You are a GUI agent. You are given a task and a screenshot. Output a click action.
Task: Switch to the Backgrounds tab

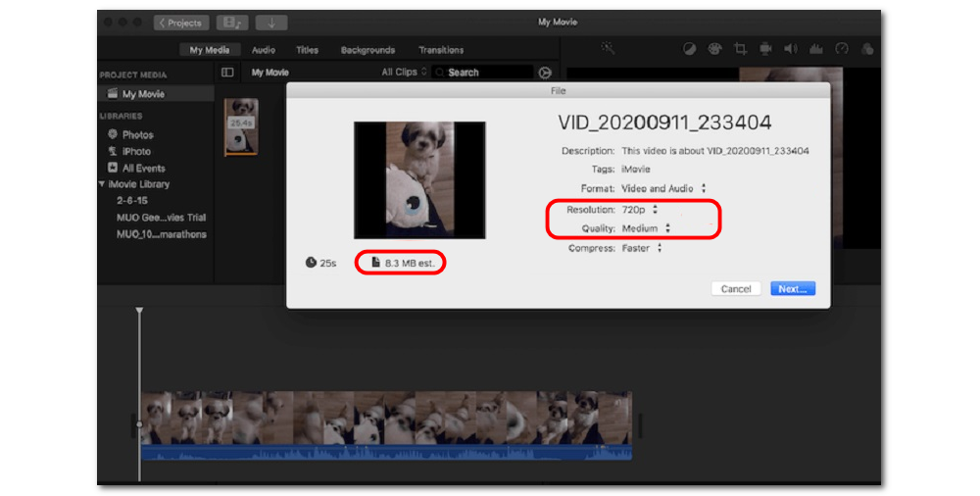(x=367, y=50)
